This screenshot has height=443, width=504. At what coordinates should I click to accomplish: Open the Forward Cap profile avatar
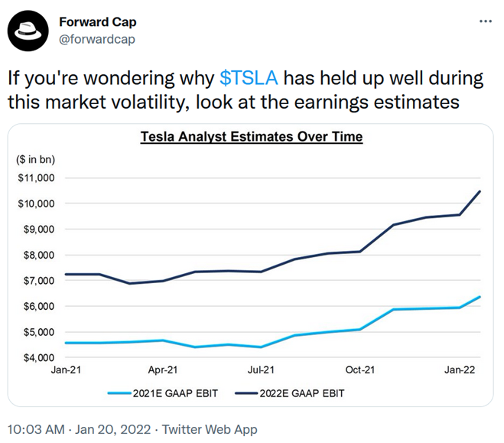point(24,31)
